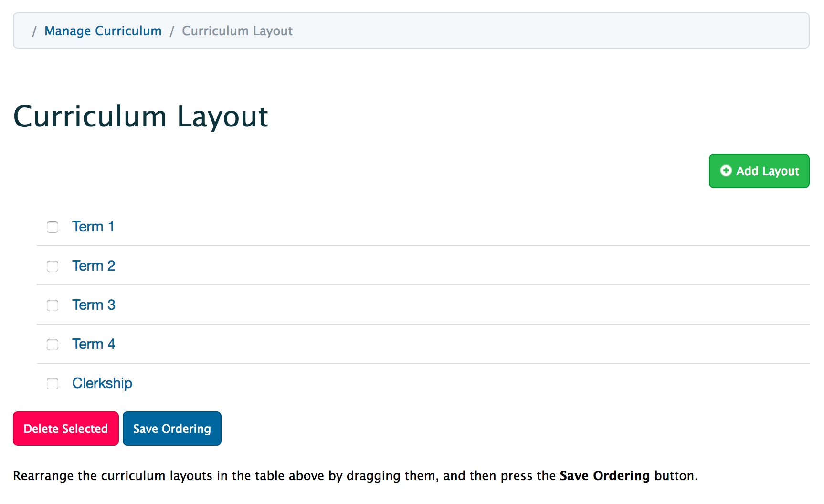Open the Term 1 layout link

(x=93, y=227)
